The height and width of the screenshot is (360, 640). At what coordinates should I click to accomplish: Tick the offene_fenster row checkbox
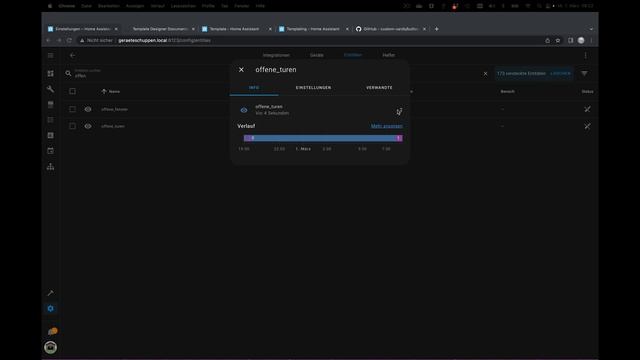coord(72,109)
